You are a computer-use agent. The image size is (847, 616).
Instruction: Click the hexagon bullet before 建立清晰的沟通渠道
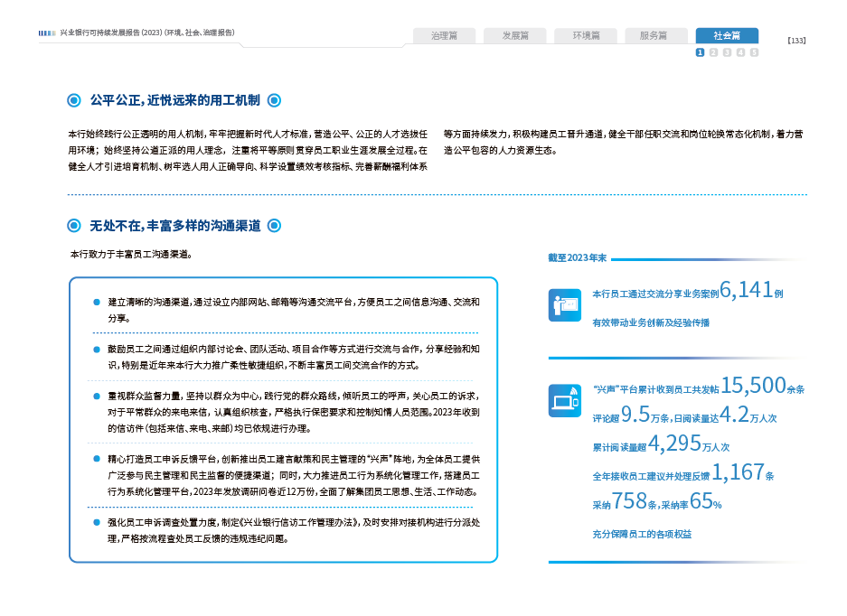96,301
